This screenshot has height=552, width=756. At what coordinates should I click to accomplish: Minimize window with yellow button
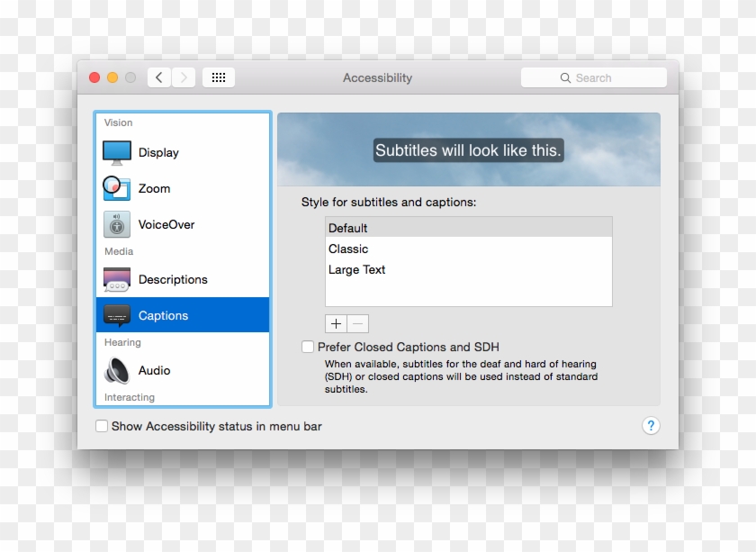point(112,77)
